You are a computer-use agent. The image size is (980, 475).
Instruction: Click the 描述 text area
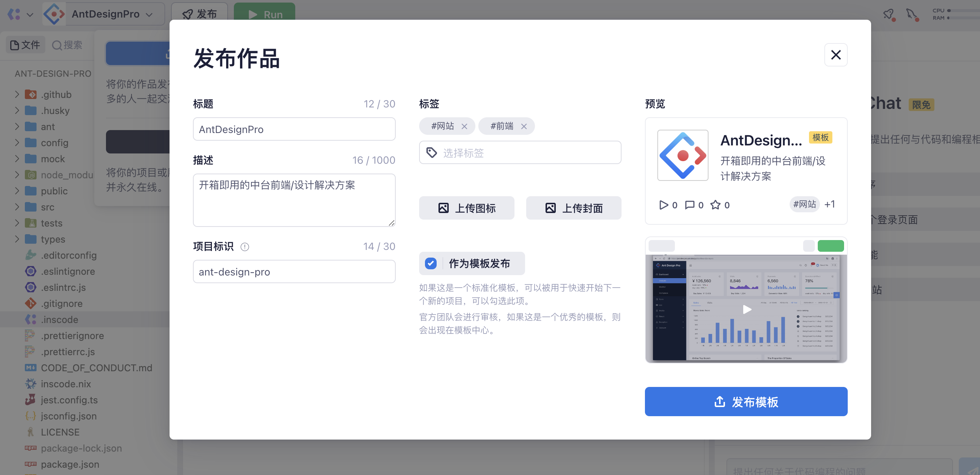pyautogui.click(x=294, y=201)
